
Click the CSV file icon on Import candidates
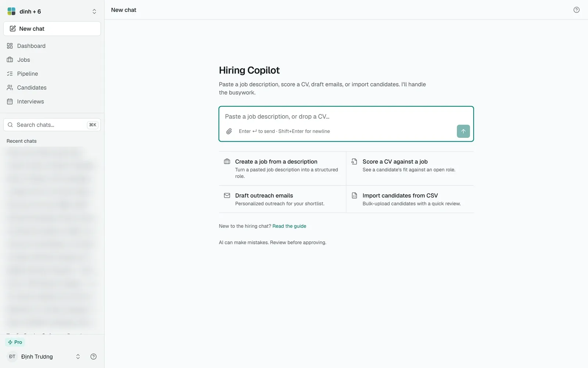pyautogui.click(x=354, y=195)
